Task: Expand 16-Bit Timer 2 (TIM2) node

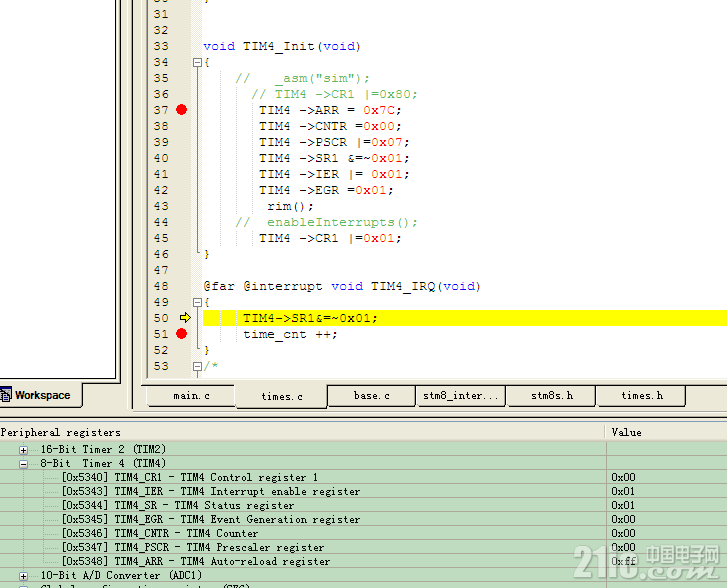Action: [23, 450]
